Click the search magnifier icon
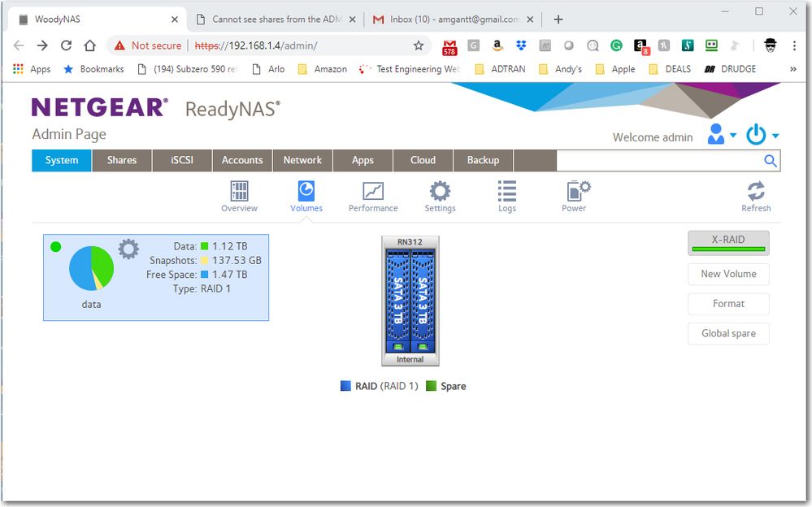Screen dimensions: 812x507 coord(769,160)
